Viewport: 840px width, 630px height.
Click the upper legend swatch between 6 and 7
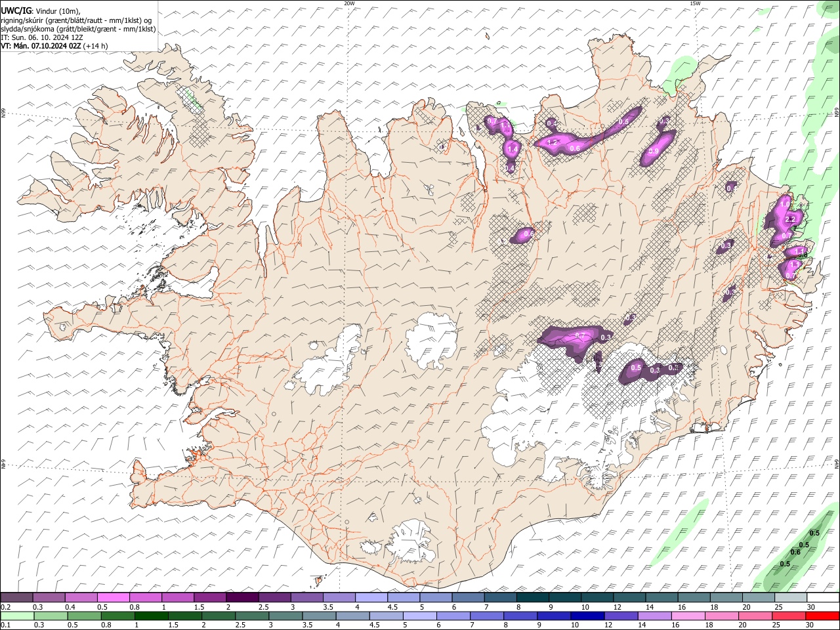(x=467, y=597)
